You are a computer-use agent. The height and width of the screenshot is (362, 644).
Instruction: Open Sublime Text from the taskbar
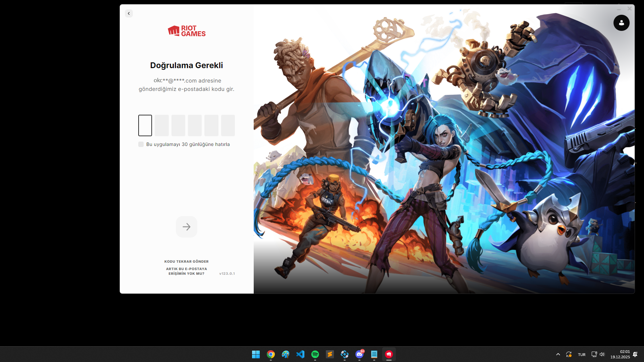330,354
